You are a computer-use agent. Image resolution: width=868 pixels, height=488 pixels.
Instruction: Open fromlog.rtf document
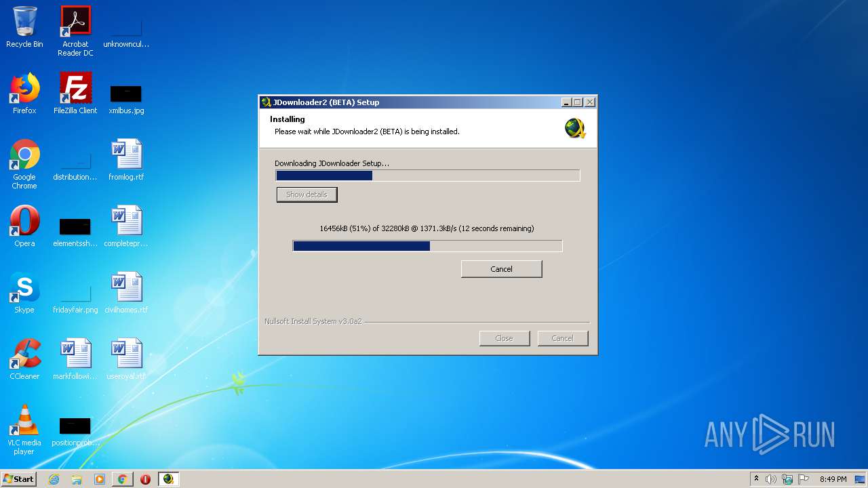click(126, 160)
